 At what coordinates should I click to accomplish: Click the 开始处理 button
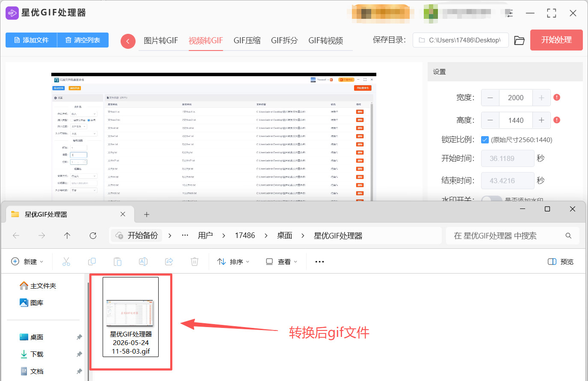pos(556,40)
